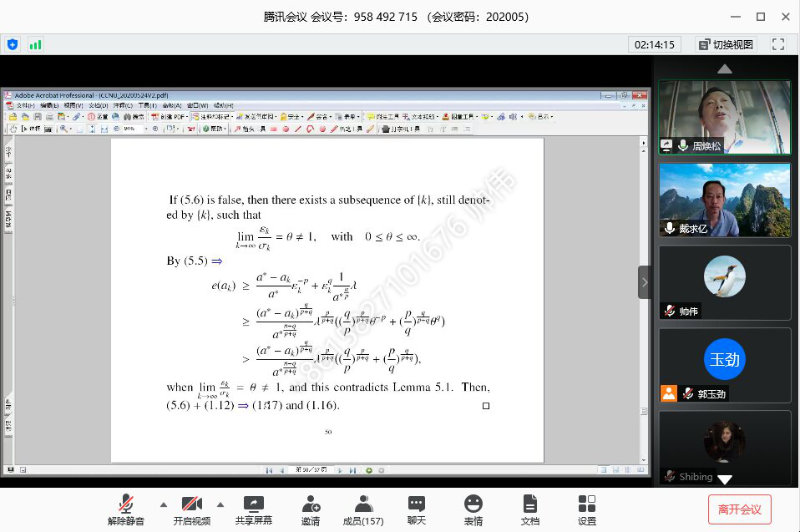Show the members list 成员(157)
This screenshot has height=532, width=800.
363,509
